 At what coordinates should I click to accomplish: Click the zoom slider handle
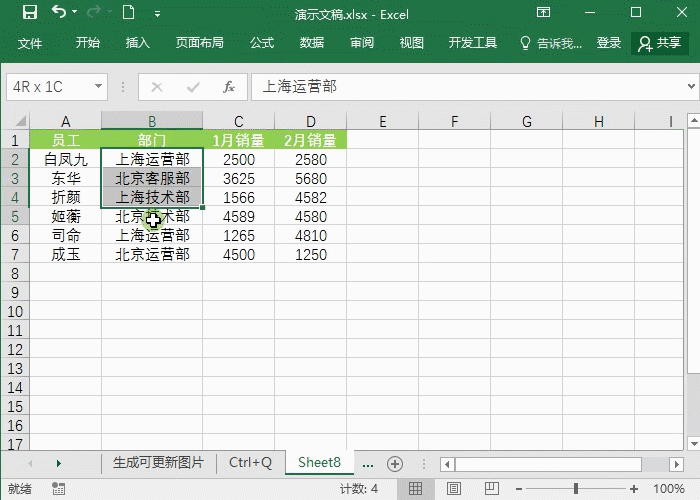coord(576,489)
